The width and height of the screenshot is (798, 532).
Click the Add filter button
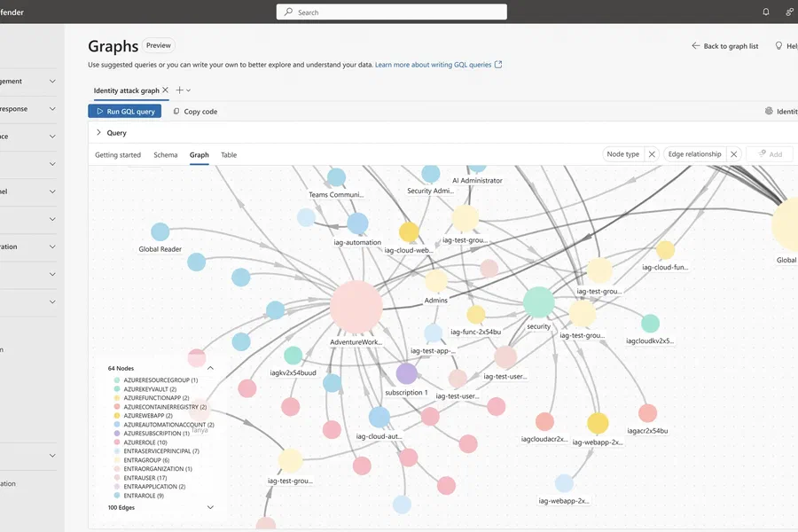tap(770, 154)
